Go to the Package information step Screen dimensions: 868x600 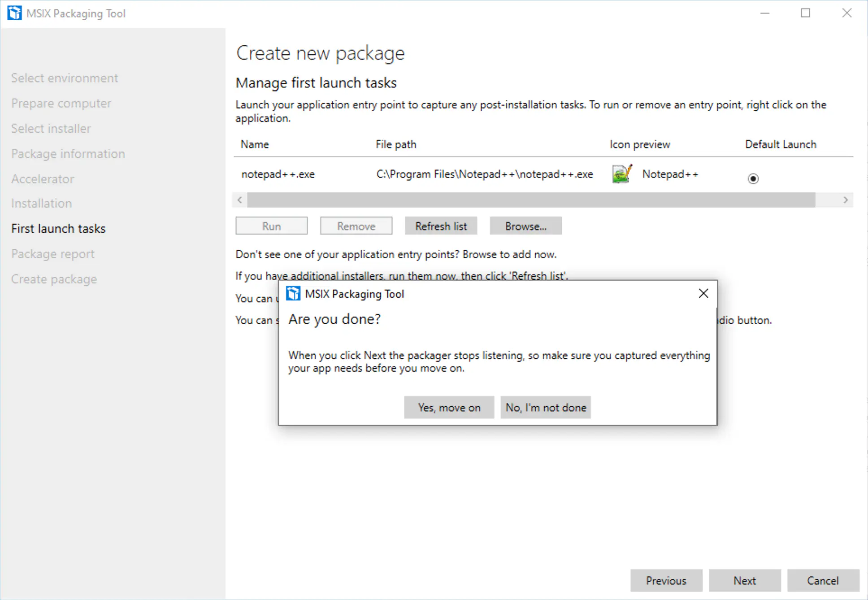[x=68, y=153]
